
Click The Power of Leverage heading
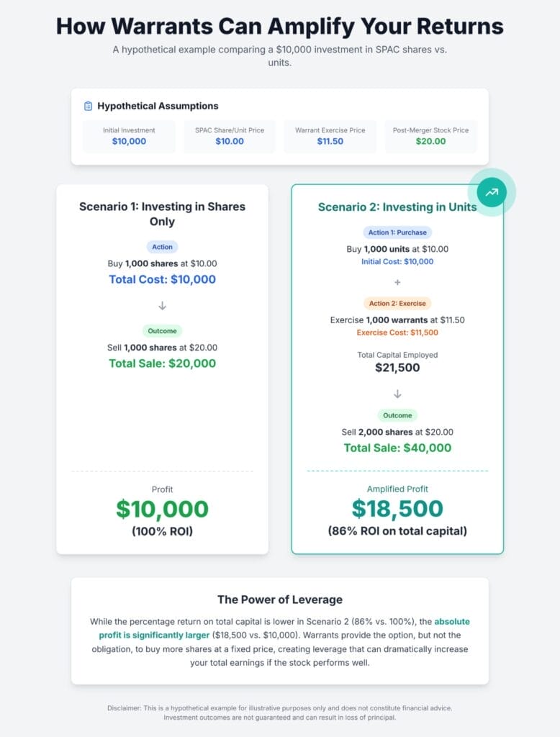pos(280,600)
